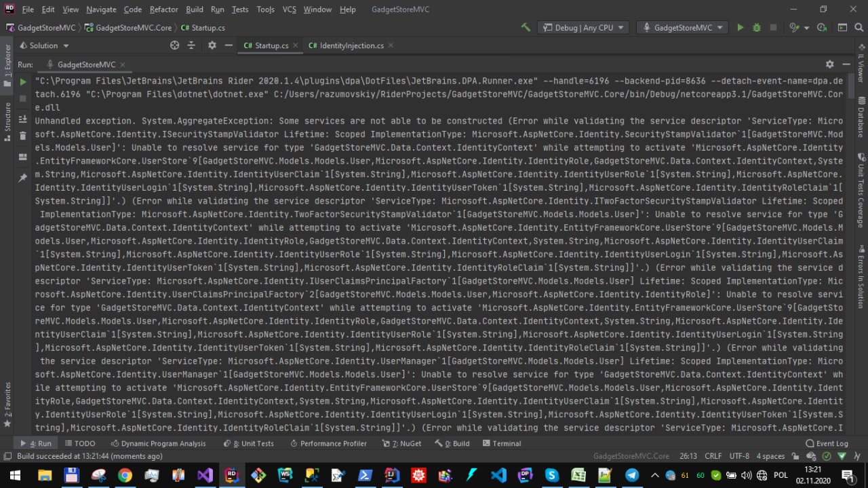The width and height of the screenshot is (868, 488).
Task: Open Skype from the Windows taskbar
Action: coord(551,475)
